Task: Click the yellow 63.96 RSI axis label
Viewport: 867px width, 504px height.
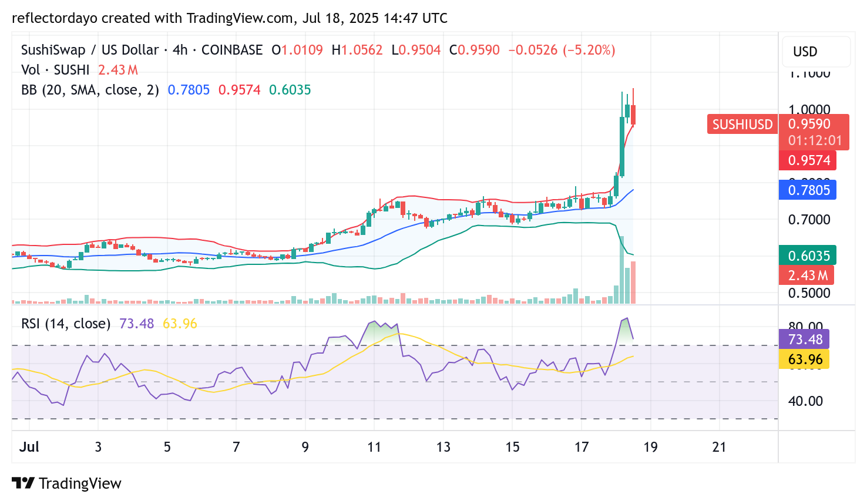Action: coord(804,359)
